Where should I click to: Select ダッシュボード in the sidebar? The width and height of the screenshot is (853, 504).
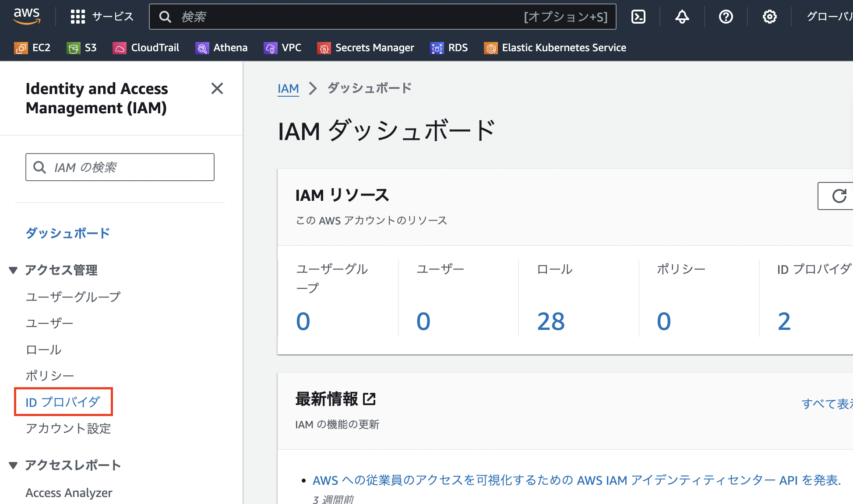pyautogui.click(x=68, y=233)
